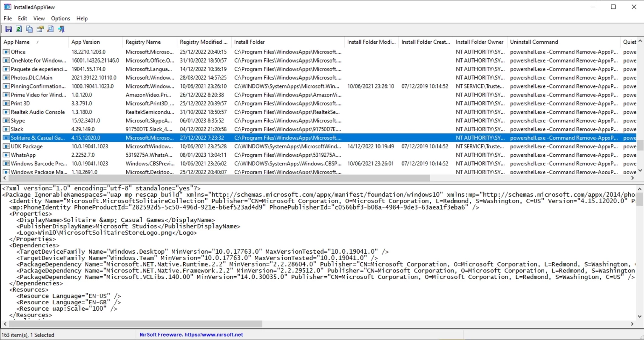
Task: Click the Paquete de experiencia row icon
Action: click(6, 69)
